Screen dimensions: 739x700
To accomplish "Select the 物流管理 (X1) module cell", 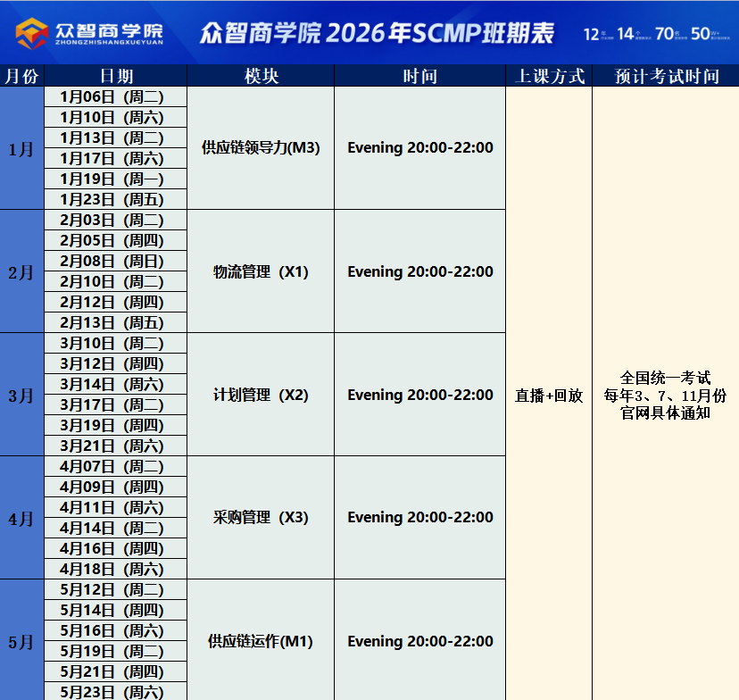I will click(261, 271).
